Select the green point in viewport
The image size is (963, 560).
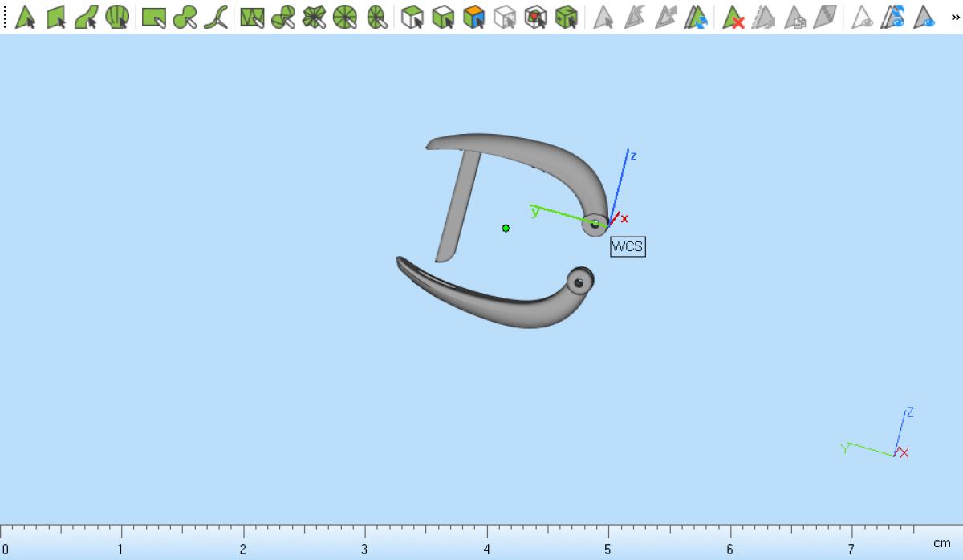(x=506, y=229)
